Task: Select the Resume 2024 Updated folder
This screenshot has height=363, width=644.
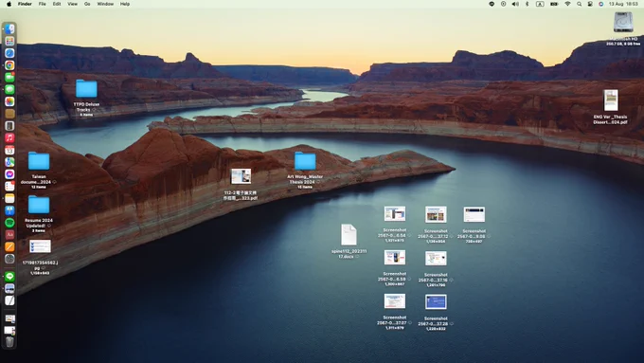Action: point(39,205)
